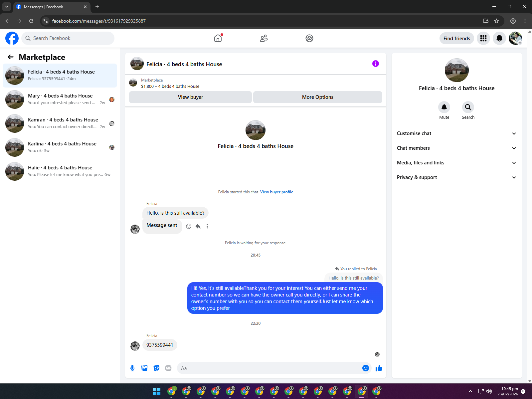Attach a photo using image icon

tap(144, 368)
